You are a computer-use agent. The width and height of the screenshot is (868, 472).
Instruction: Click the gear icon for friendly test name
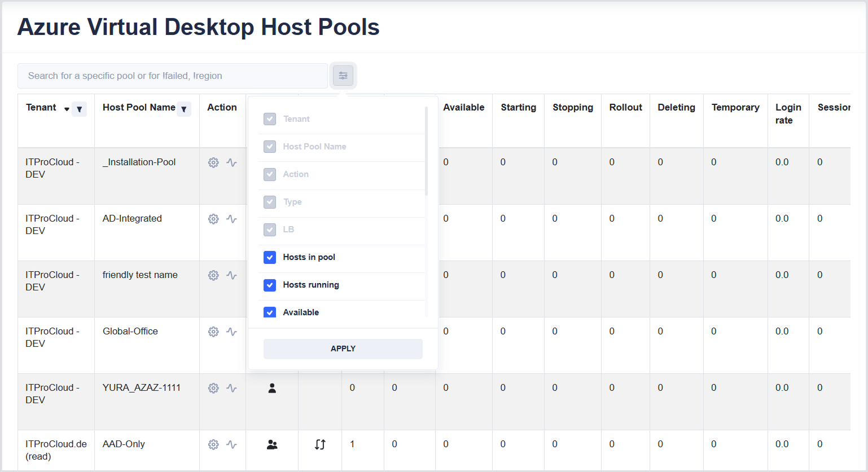[x=213, y=275]
